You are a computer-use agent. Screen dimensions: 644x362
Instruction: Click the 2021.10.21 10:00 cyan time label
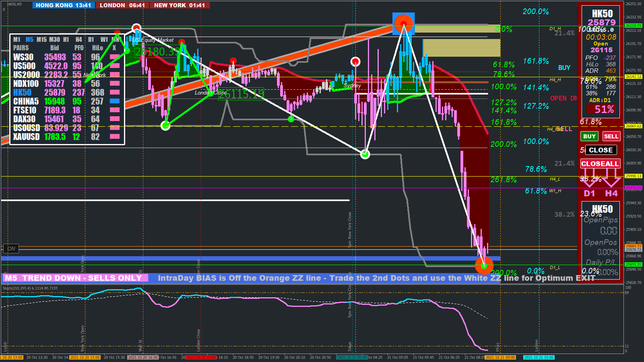click(x=539, y=357)
